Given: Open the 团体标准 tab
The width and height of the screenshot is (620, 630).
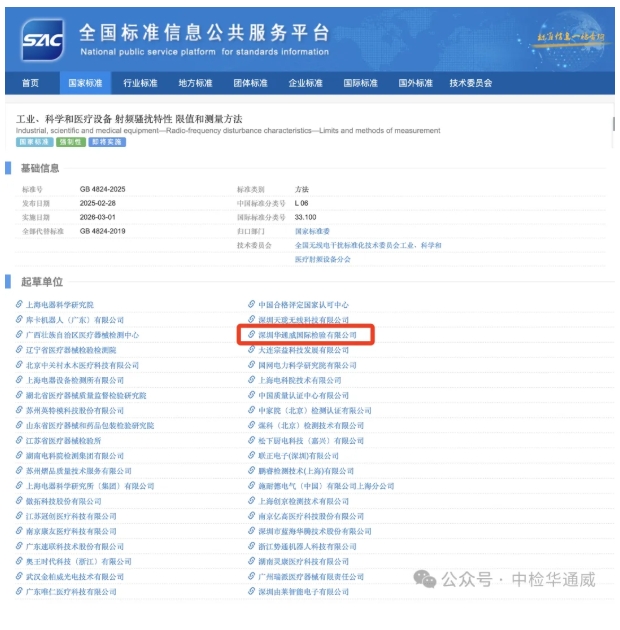Looking at the screenshot, I should (x=250, y=83).
